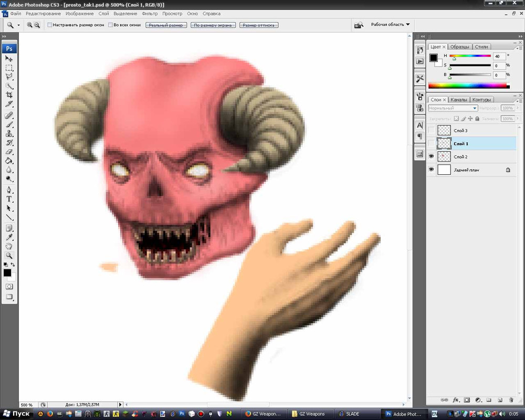This screenshot has height=420, width=525.
Task: Enable 'Во всех окнах' checkbox
Action: [x=110, y=25]
